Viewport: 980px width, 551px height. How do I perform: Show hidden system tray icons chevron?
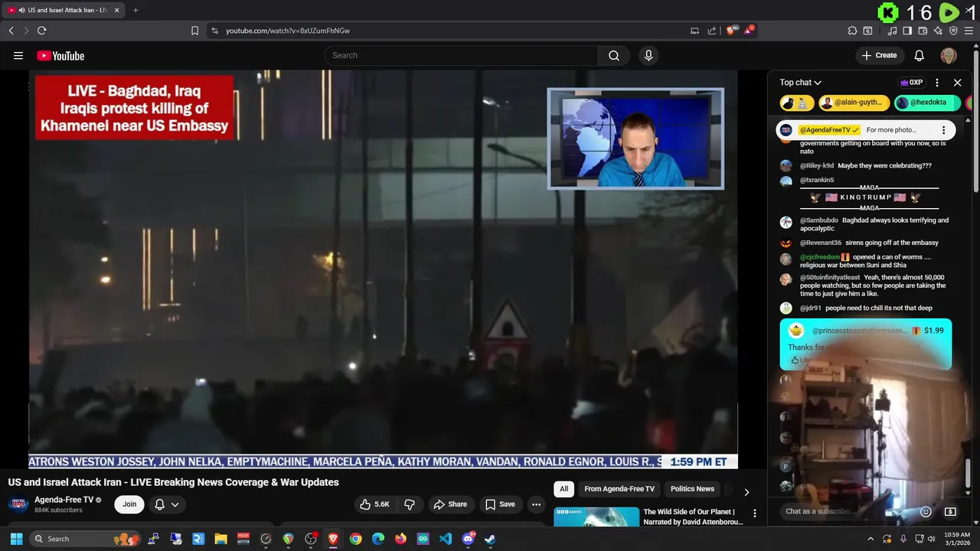[871, 539]
